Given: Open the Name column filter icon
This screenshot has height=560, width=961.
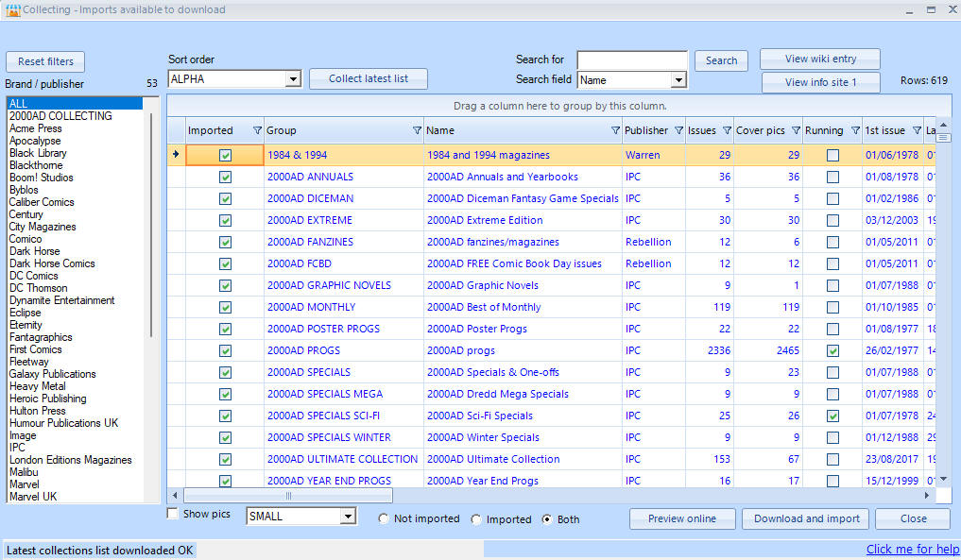Looking at the screenshot, I should [615, 130].
